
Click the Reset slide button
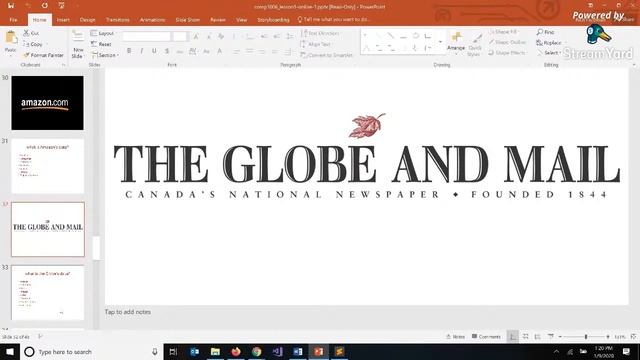tap(101, 44)
